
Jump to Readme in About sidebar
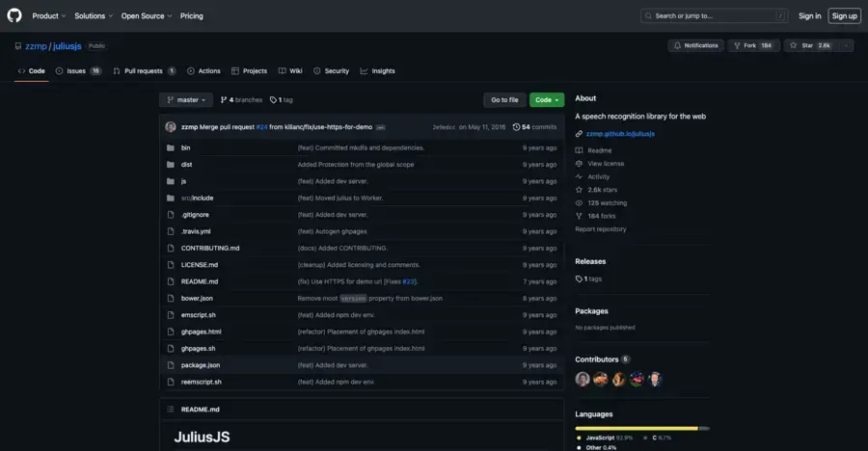tap(593, 150)
